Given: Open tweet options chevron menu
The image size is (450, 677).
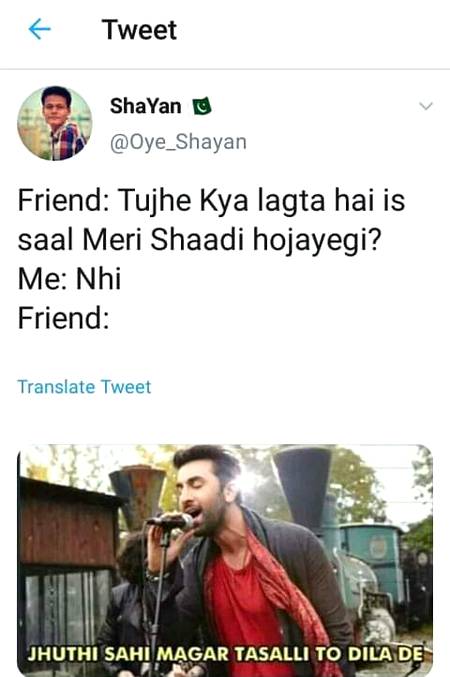Looking at the screenshot, I should tap(426, 106).
